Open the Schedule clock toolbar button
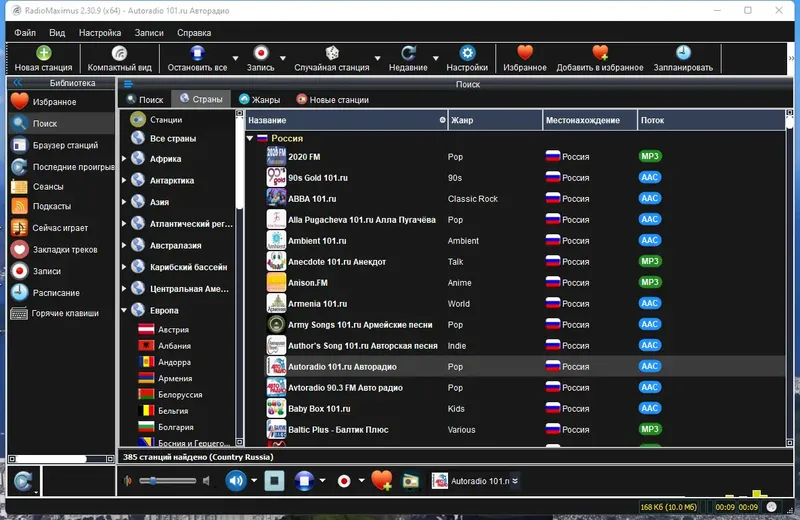Viewport: 800px width, 520px height. pyautogui.click(x=683, y=59)
